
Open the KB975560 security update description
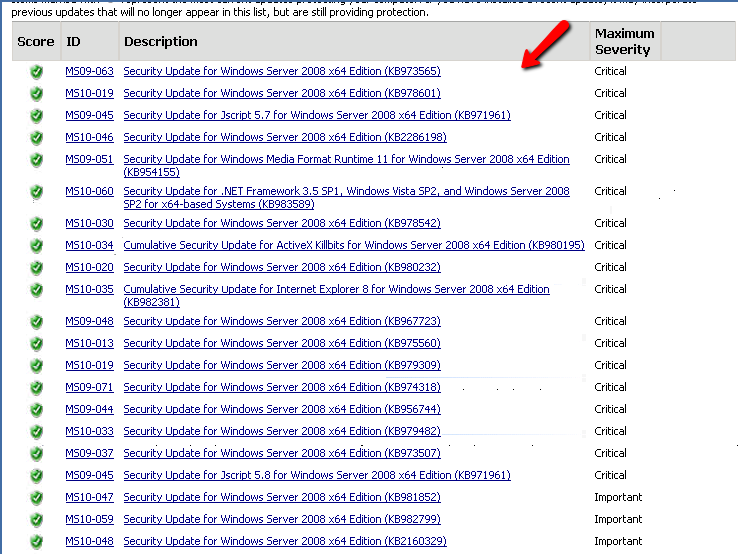pyautogui.click(x=282, y=343)
